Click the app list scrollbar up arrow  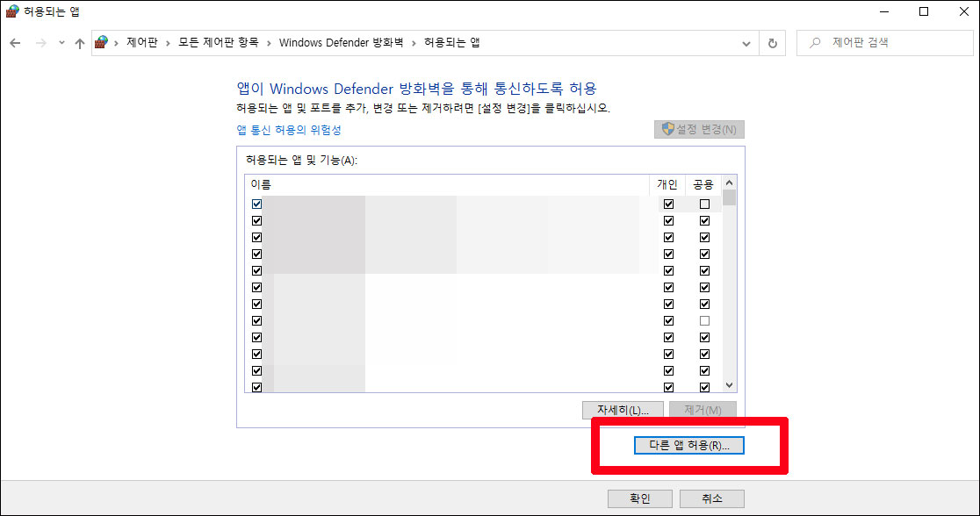(730, 183)
